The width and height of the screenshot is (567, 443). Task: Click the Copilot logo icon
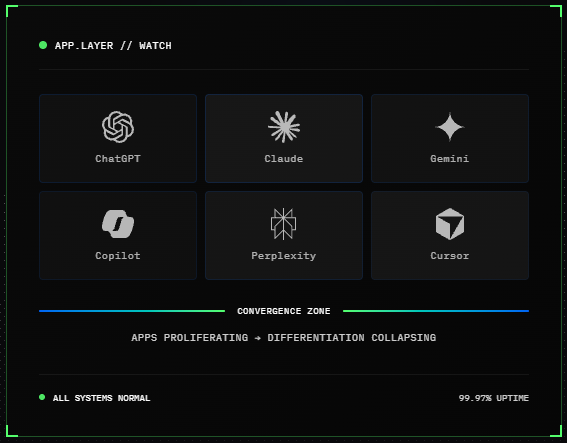[118, 224]
